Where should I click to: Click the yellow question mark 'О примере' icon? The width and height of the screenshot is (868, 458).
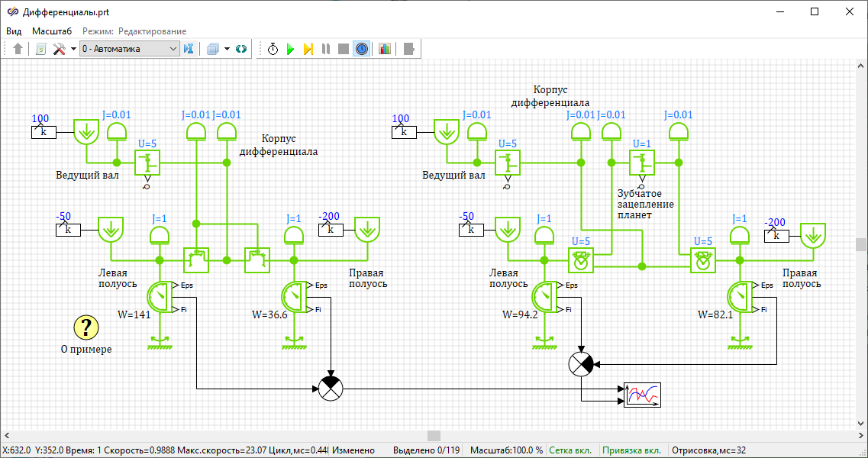86,327
